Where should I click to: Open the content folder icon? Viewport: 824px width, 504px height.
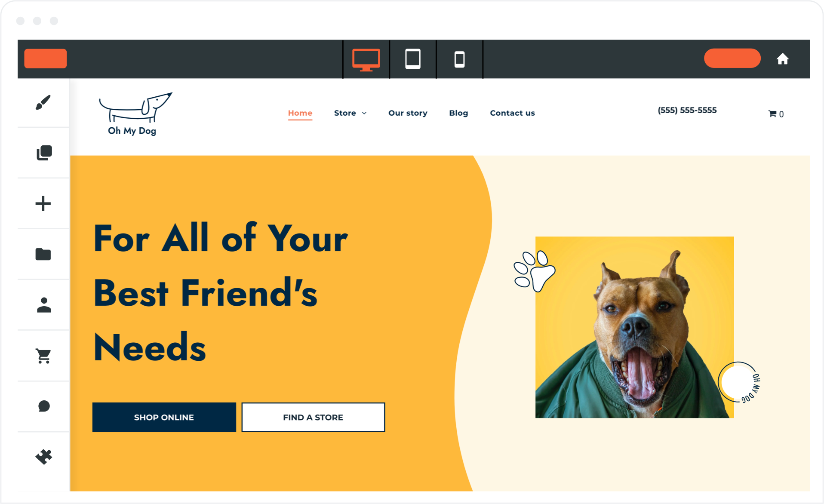43,254
